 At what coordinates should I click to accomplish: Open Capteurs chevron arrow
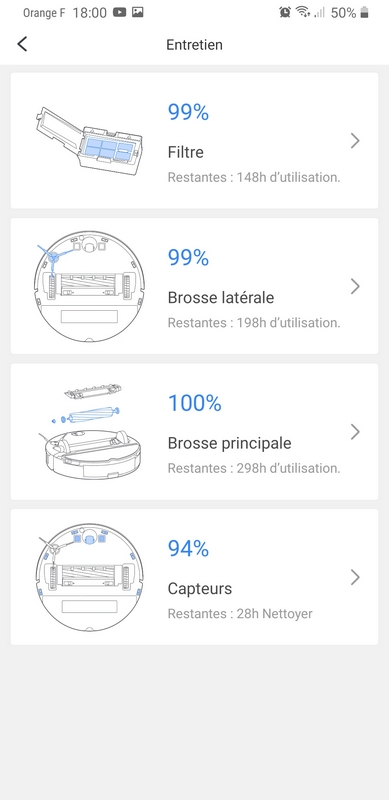[x=355, y=577]
